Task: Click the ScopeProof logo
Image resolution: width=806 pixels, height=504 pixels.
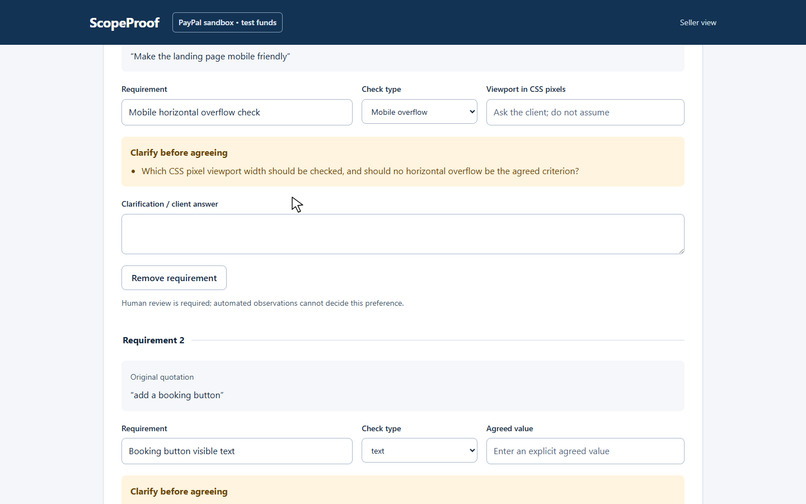Action: click(x=124, y=23)
